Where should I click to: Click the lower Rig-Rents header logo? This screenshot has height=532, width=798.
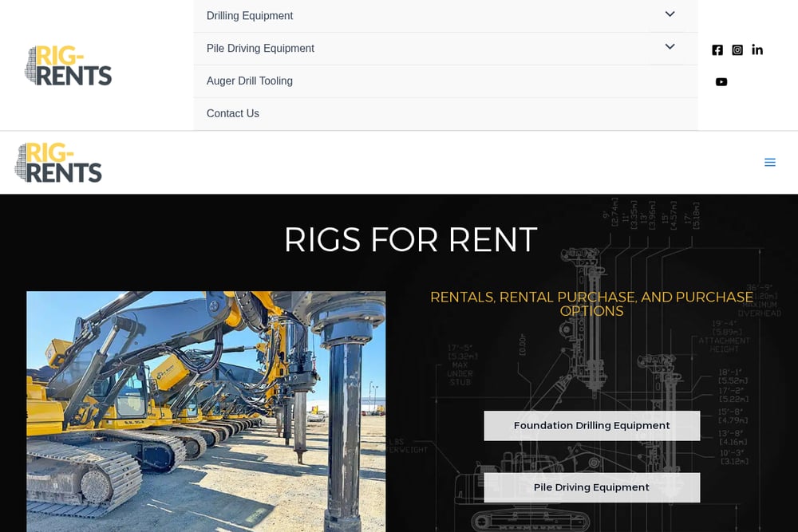(58, 162)
